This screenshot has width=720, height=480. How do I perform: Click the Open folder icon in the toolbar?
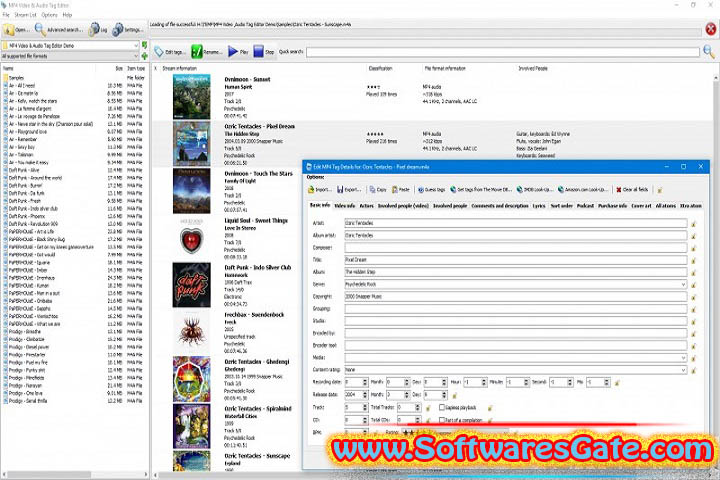9,30
